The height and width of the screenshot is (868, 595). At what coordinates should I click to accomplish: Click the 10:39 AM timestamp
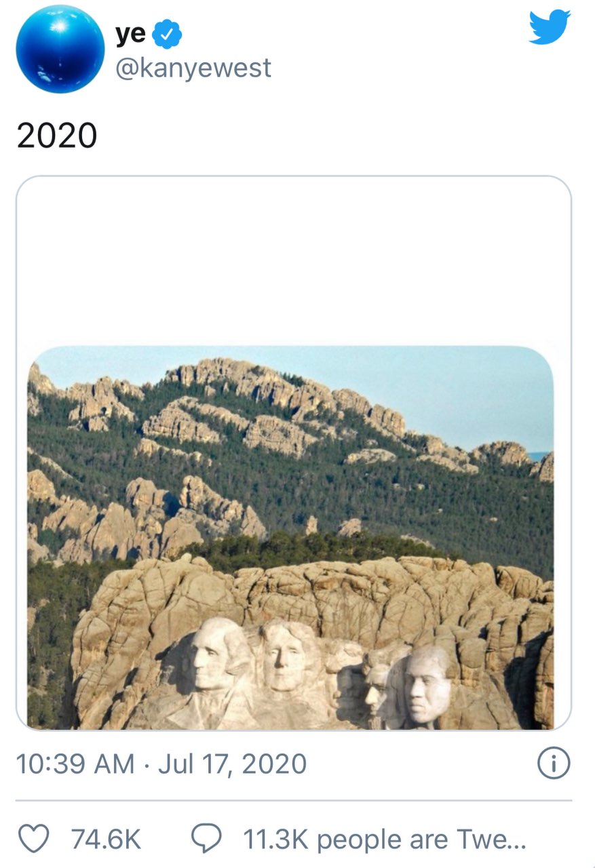click(75, 764)
